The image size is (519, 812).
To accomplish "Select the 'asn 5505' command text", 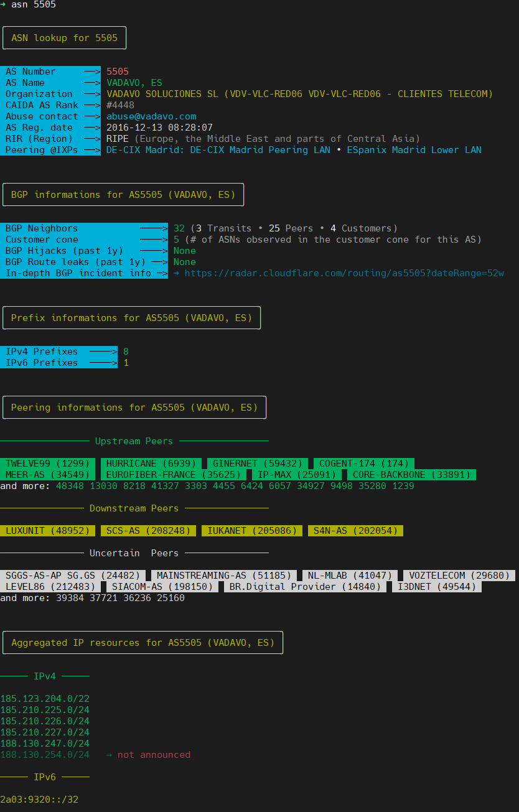I will pos(34,4).
